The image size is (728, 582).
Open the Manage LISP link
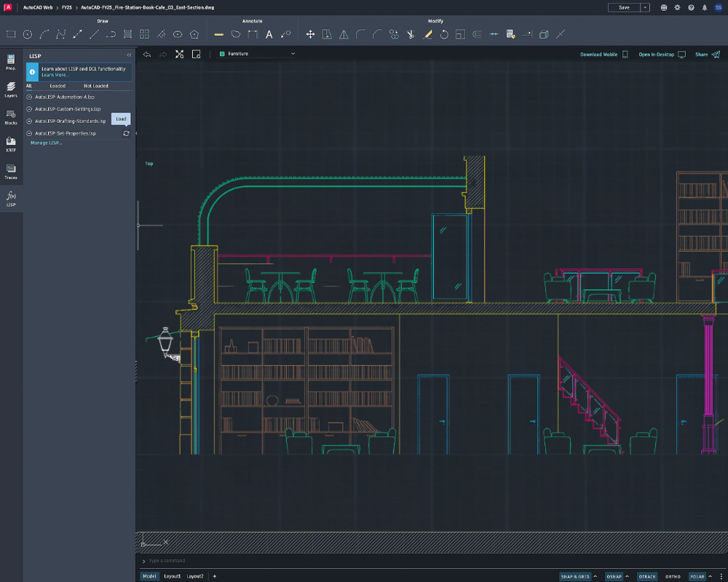(46, 143)
